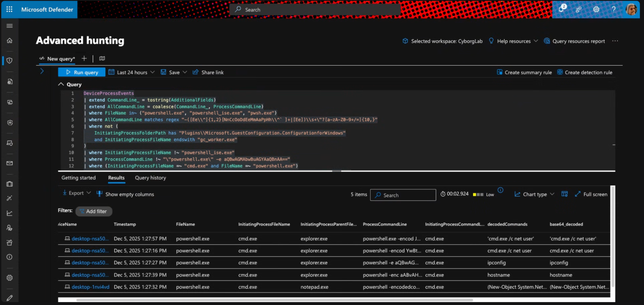Add a new query tab with plus icon
This screenshot has width=644, height=305.
[x=84, y=58]
